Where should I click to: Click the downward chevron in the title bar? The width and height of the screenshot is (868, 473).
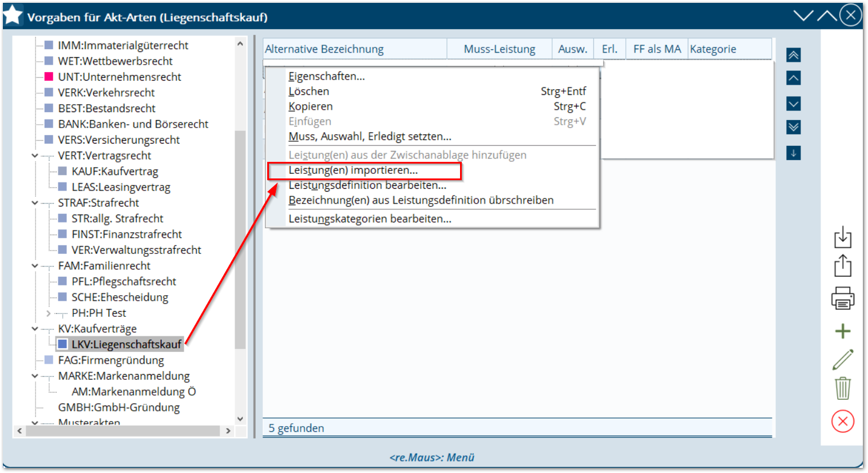pyautogui.click(x=803, y=15)
